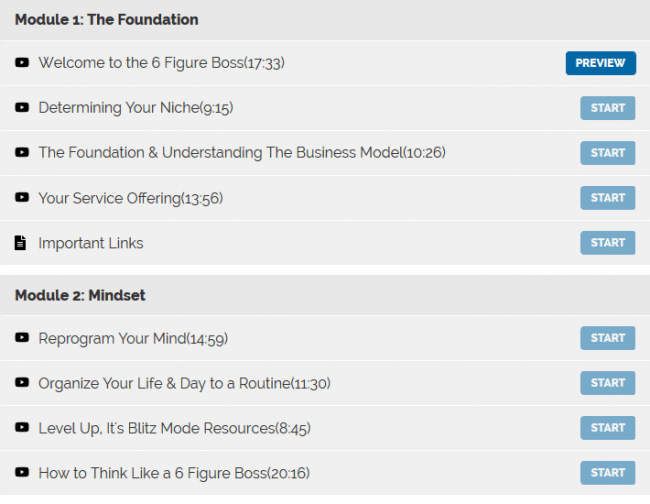Start the Reprogram Your Mind lesson
The height and width of the screenshot is (504, 650).
coord(607,338)
